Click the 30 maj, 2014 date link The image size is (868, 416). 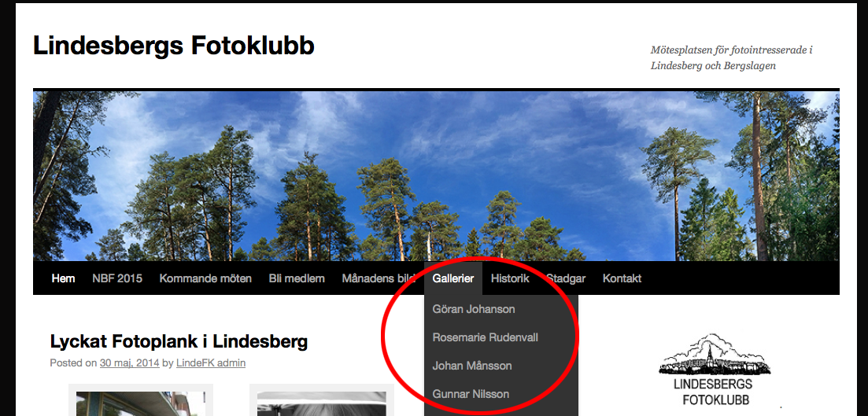point(130,363)
